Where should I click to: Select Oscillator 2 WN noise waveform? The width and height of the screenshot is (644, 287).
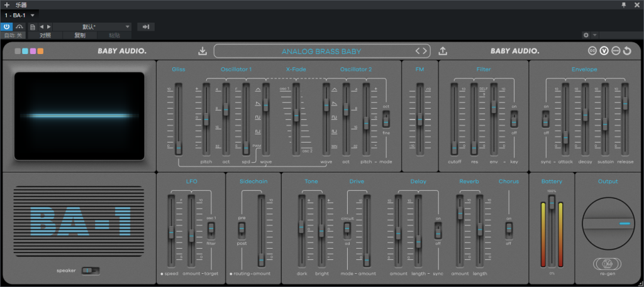[335, 146]
